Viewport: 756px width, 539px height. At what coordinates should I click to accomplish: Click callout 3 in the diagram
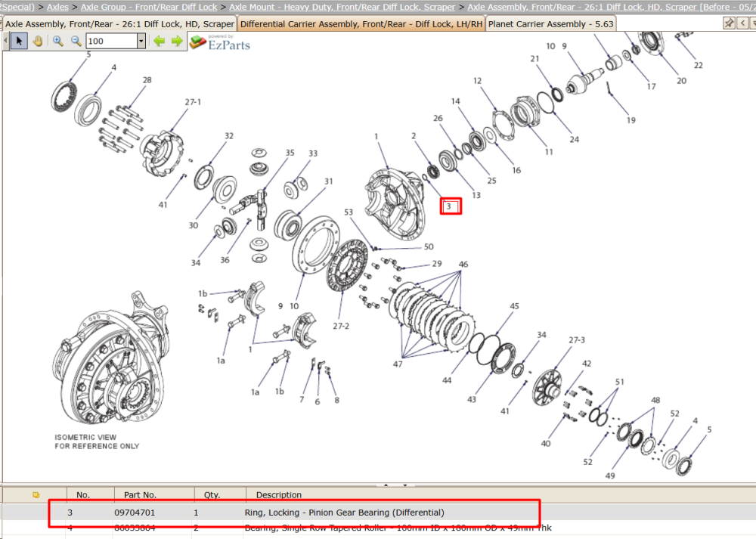(x=448, y=206)
